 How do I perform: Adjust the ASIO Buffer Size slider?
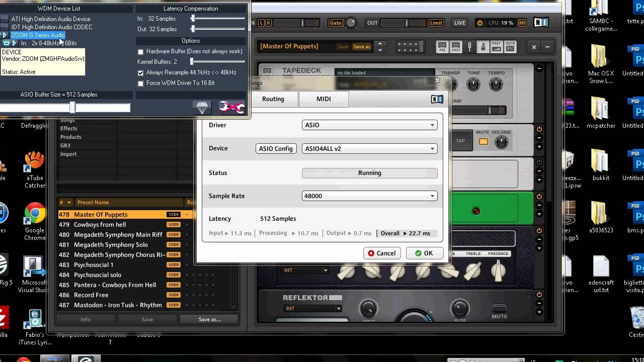[x=72, y=107]
